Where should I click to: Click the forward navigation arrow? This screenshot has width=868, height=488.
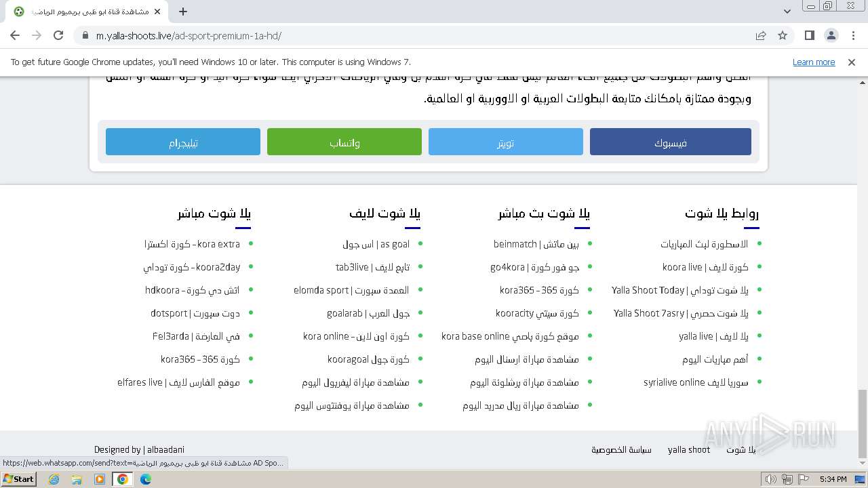[37, 35]
